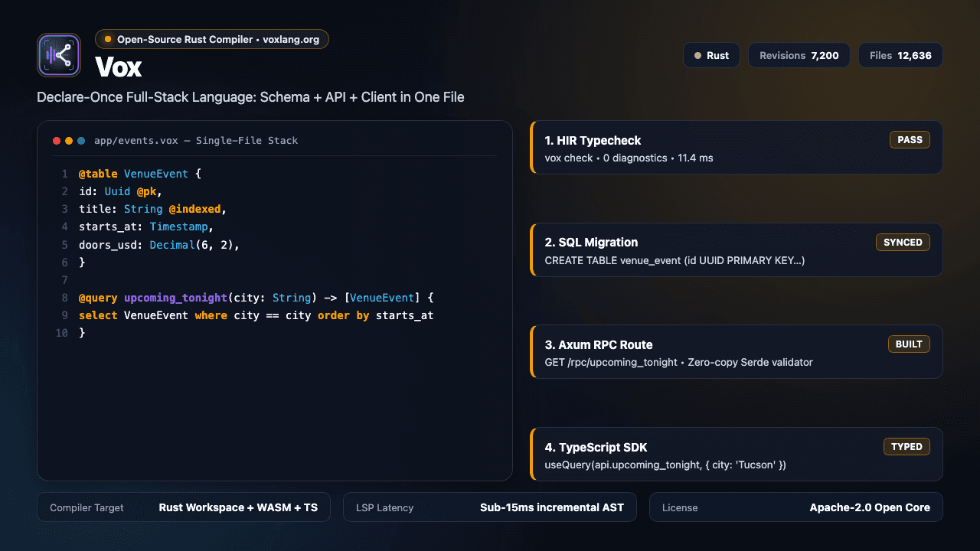Select the Axum RPC Route card
Screen dimensions: 980x551
(736, 352)
